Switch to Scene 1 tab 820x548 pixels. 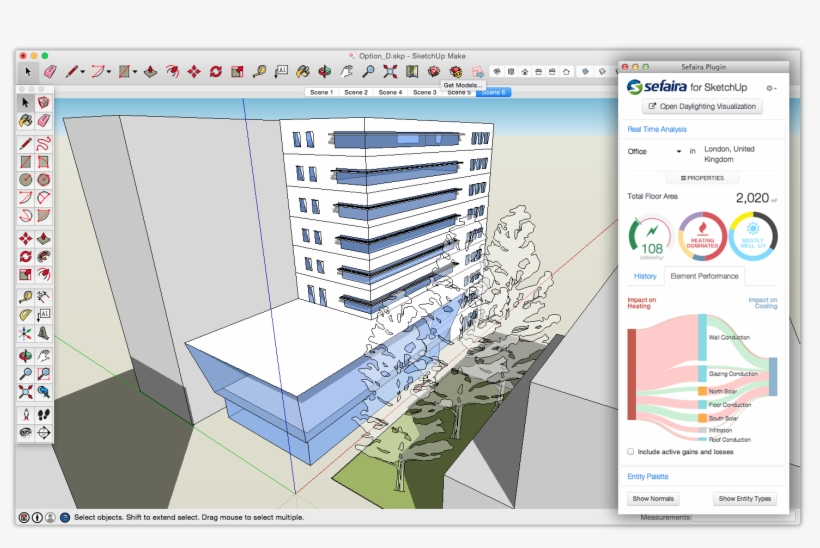pyautogui.click(x=321, y=92)
